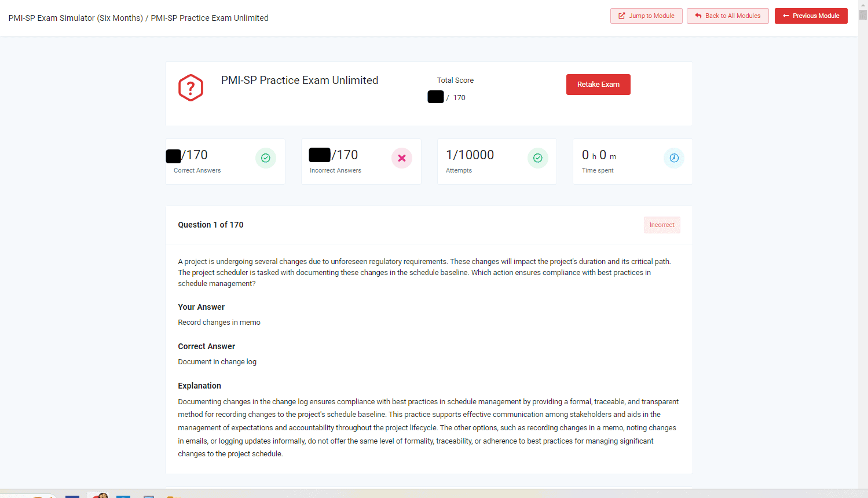Click the text Document in change log

(x=217, y=362)
